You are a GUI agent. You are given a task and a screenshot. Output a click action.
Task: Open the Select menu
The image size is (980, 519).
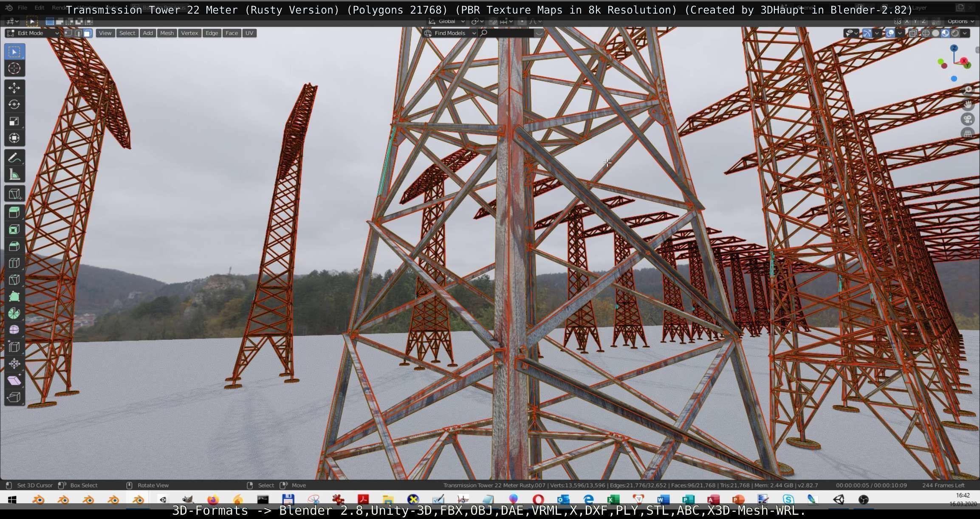coord(127,33)
